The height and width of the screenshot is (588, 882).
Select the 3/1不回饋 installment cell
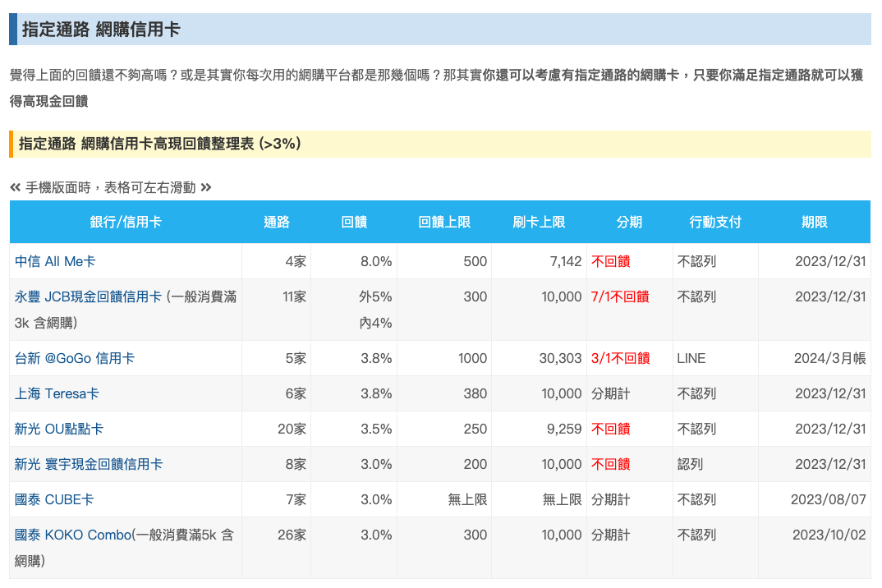coord(629,358)
